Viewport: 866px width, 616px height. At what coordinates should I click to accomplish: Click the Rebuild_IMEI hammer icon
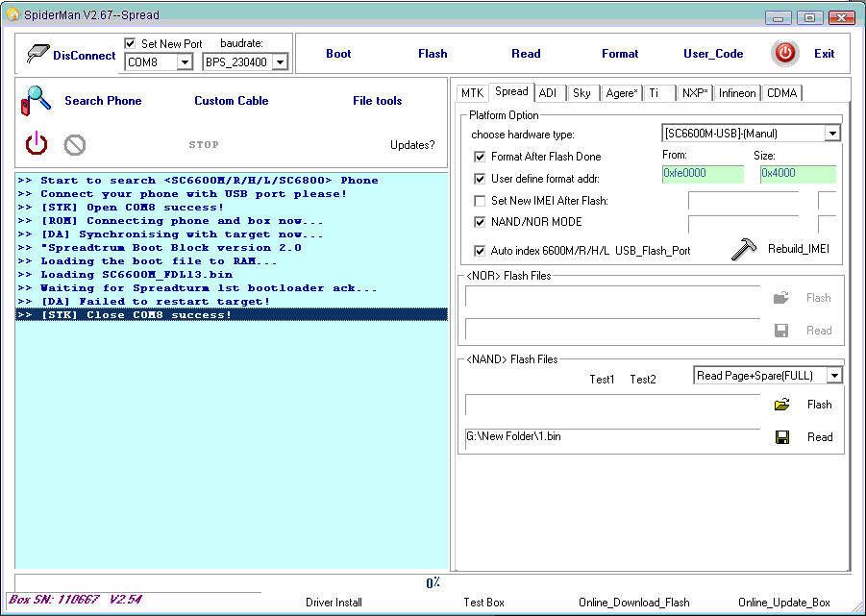pos(743,249)
